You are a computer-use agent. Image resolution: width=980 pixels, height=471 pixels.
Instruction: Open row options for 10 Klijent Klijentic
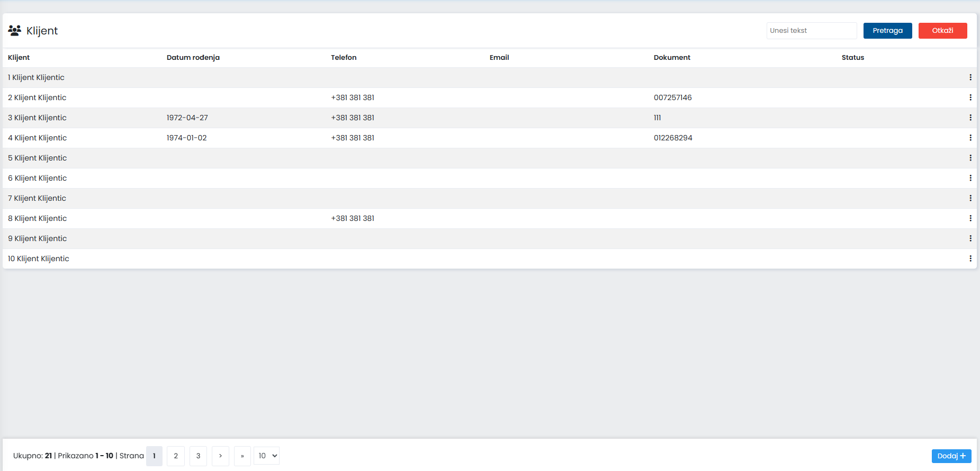[970, 259]
